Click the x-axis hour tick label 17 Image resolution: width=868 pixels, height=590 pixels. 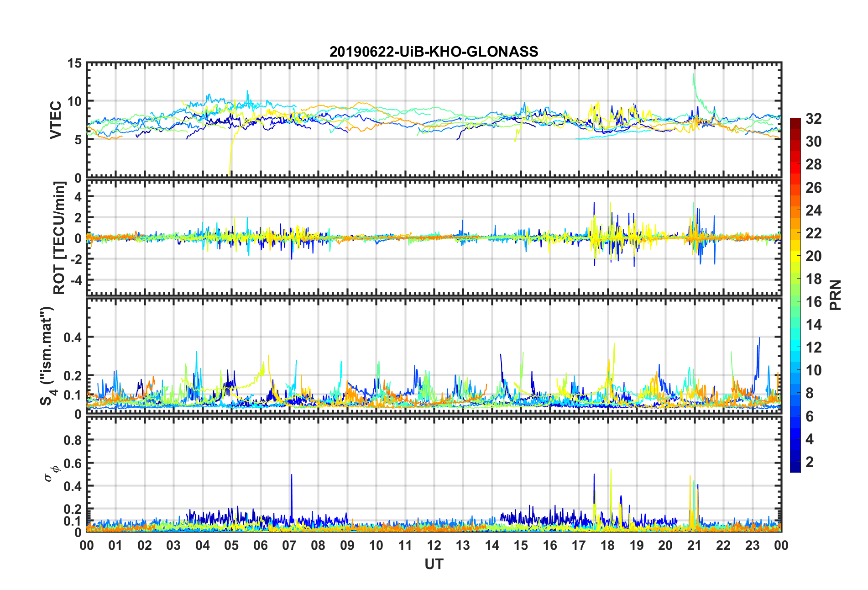coord(579,545)
